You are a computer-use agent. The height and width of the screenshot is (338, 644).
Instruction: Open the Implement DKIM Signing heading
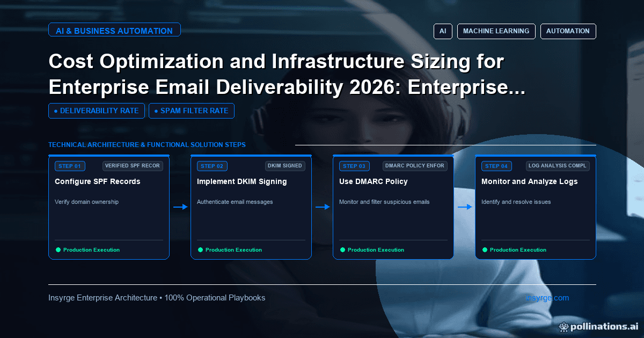click(x=242, y=181)
